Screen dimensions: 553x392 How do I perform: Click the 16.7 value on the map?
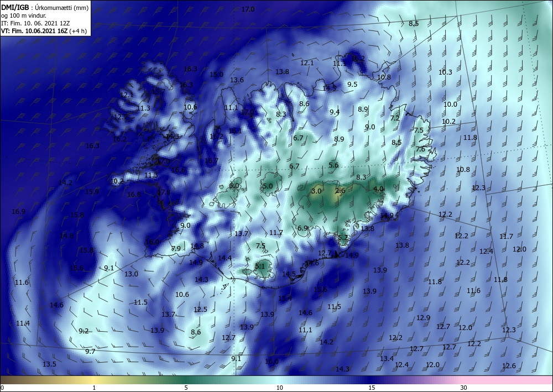(211, 161)
